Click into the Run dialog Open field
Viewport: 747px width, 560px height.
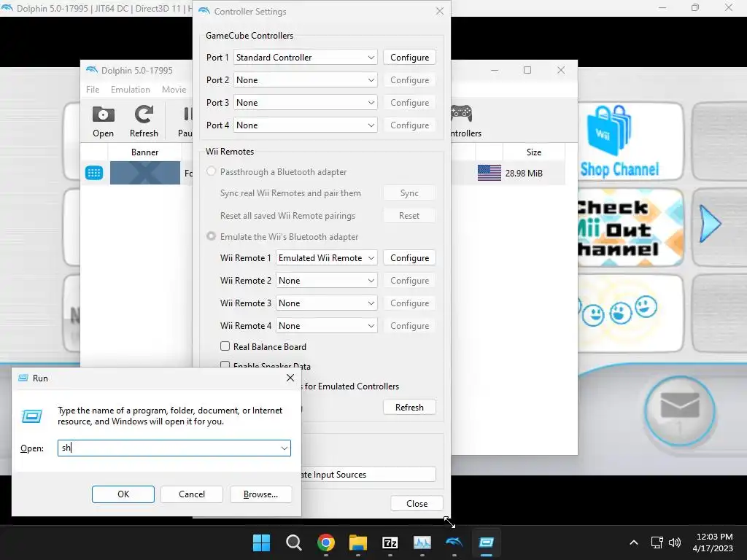click(174, 448)
